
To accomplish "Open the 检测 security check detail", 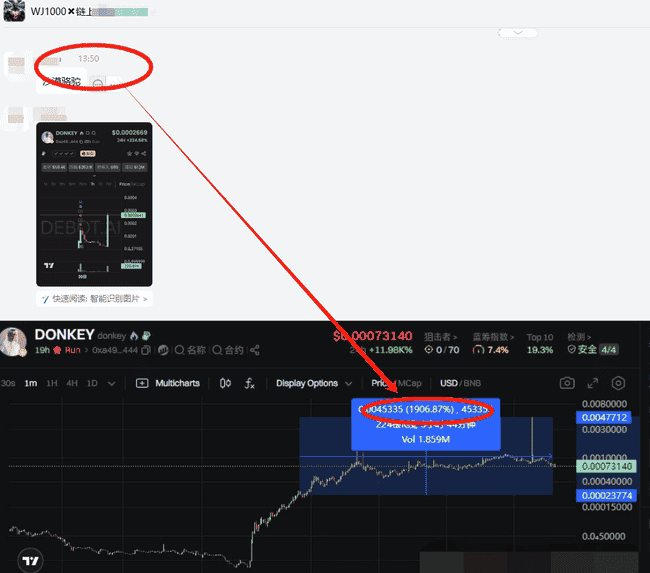I will [579, 337].
